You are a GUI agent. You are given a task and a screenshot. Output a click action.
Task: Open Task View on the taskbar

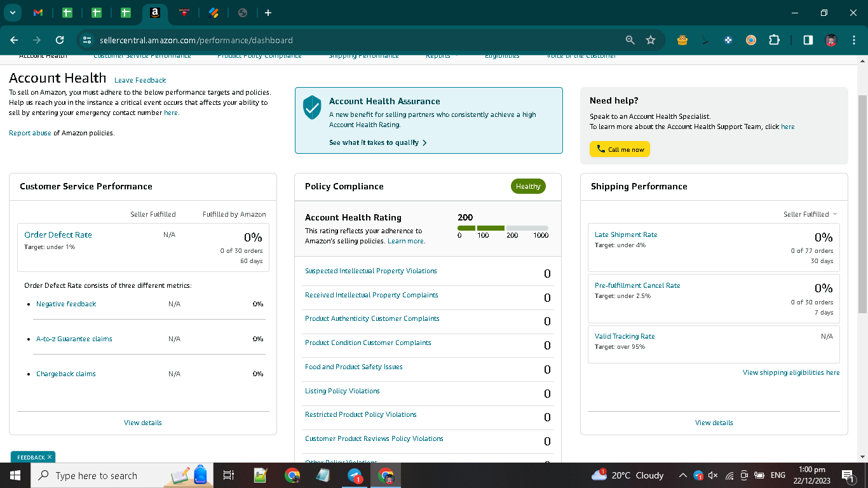[x=229, y=475]
